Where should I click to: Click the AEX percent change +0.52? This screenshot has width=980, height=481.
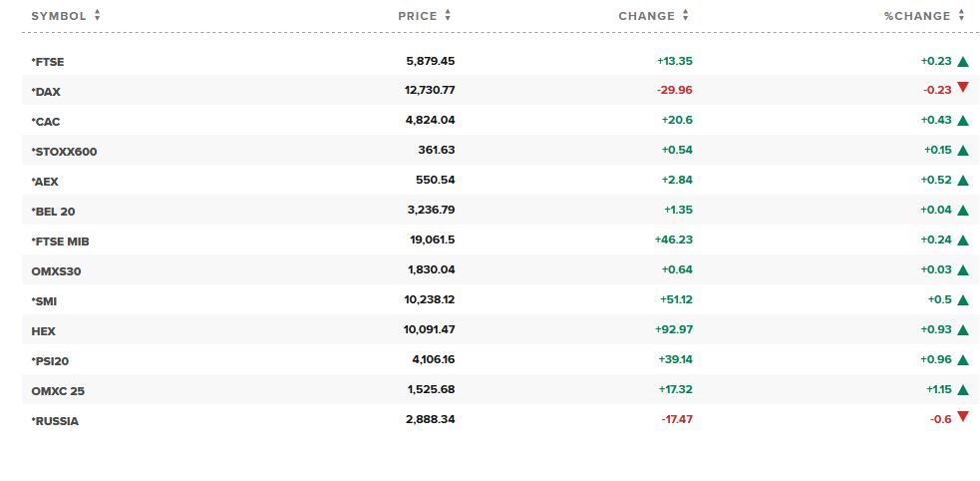(936, 181)
